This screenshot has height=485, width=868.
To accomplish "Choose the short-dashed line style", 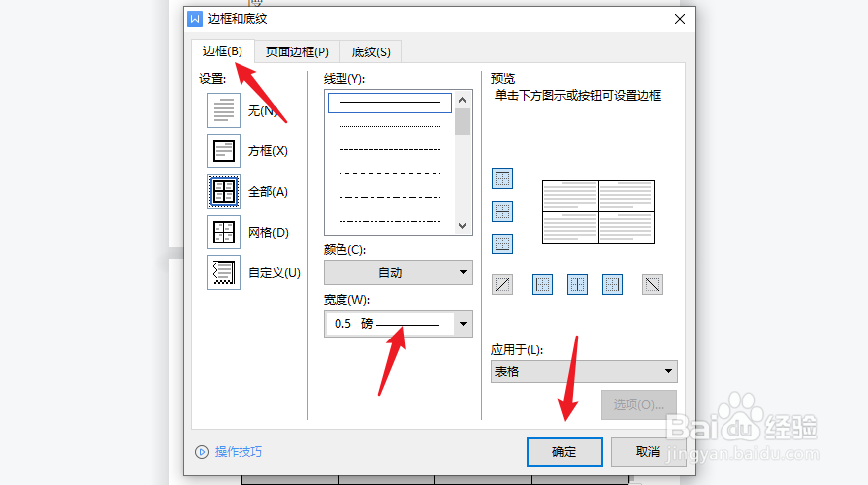I will click(x=390, y=150).
